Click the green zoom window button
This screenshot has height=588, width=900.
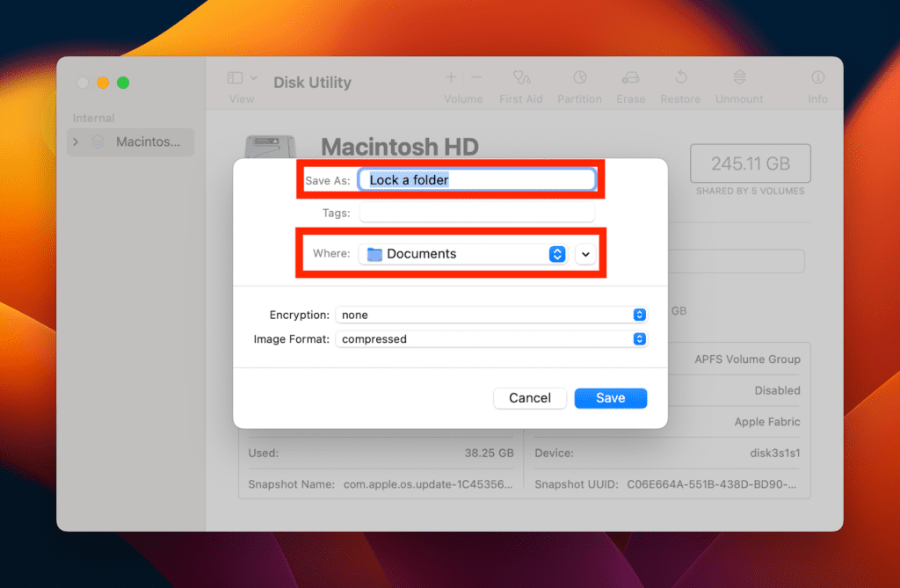point(123,83)
